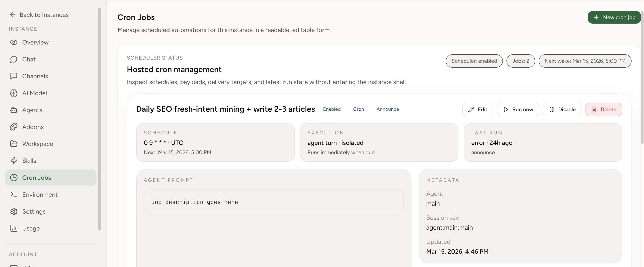Go back to Instances

[39, 15]
